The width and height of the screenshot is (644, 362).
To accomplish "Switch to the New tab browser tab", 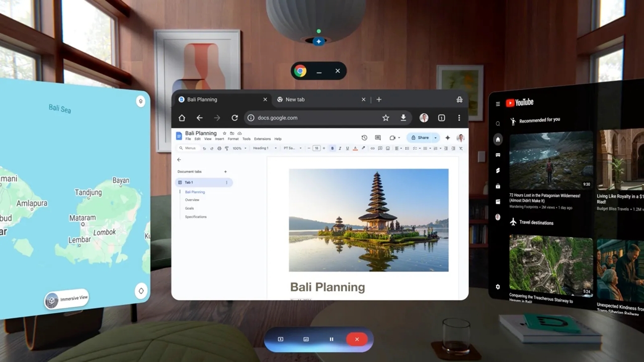I will 317,100.
